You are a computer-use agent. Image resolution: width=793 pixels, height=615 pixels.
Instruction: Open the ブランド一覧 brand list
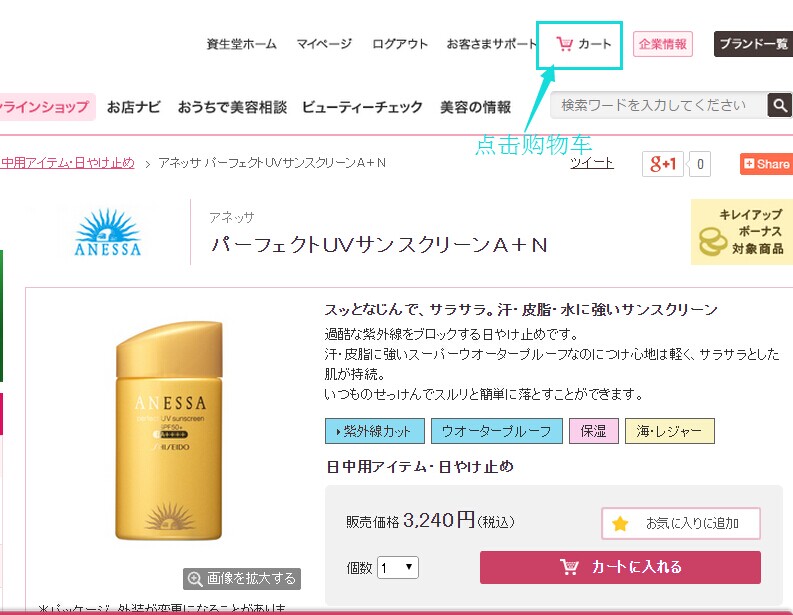[753, 44]
